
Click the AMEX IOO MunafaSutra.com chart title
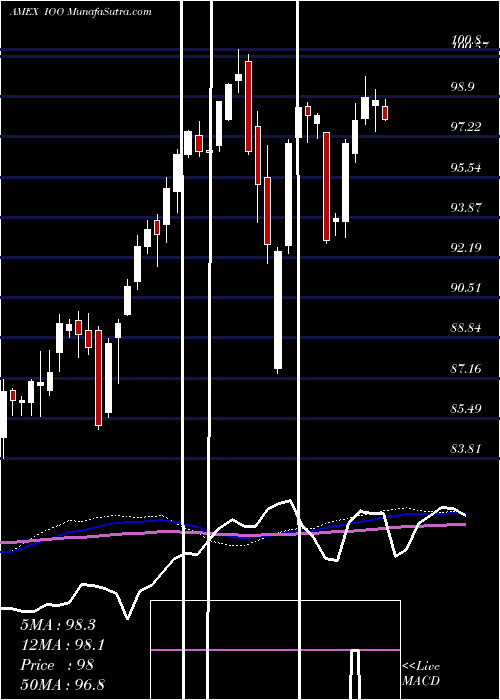click(x=81, y=12)
